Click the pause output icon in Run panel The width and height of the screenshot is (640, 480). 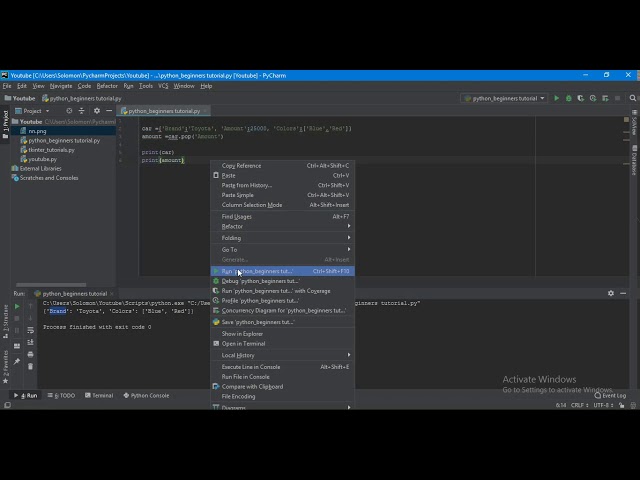[x=17, y=330]
